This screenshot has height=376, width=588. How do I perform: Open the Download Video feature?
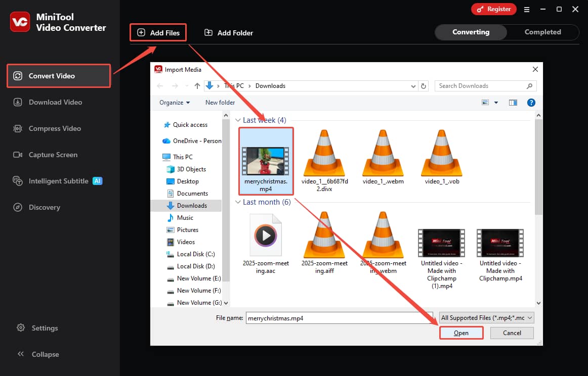[54, 102]
